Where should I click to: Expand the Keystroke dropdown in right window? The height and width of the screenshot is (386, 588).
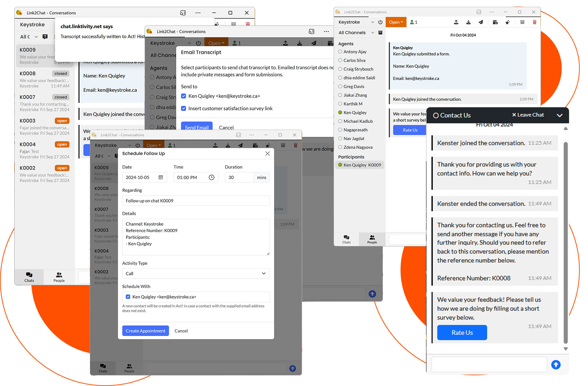(x=372, y=22)
